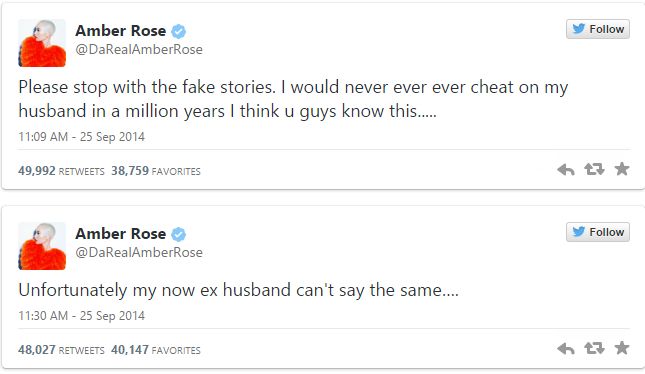Screen dimensions: 645x374
Task: Open Amber Rose avatar in first tweet
Action: pyautogui.click(x=42, y=43)
